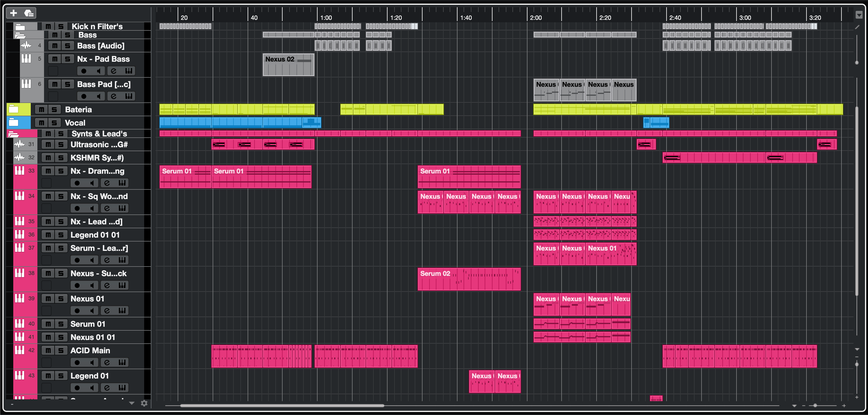The width and height of the screenshot is (868, 415).
Task: Toggle monitor speaker on Bass Pad track
Action: click(x=99, y=96)
